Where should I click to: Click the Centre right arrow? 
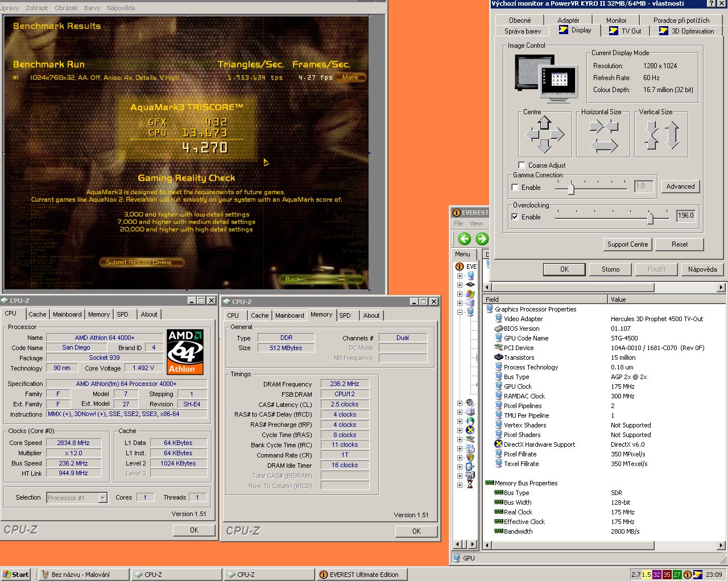click(557, 135)
